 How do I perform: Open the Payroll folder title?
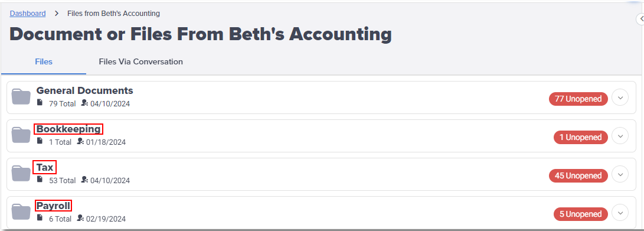53,206
